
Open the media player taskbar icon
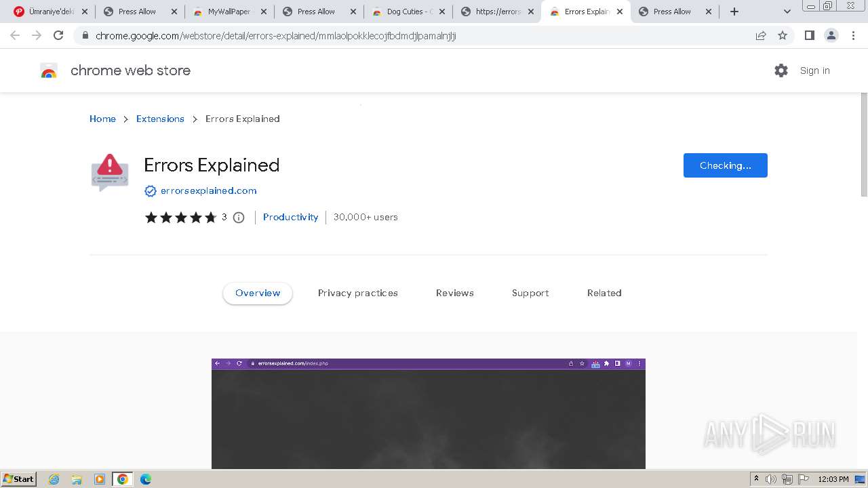coord(100,479)
